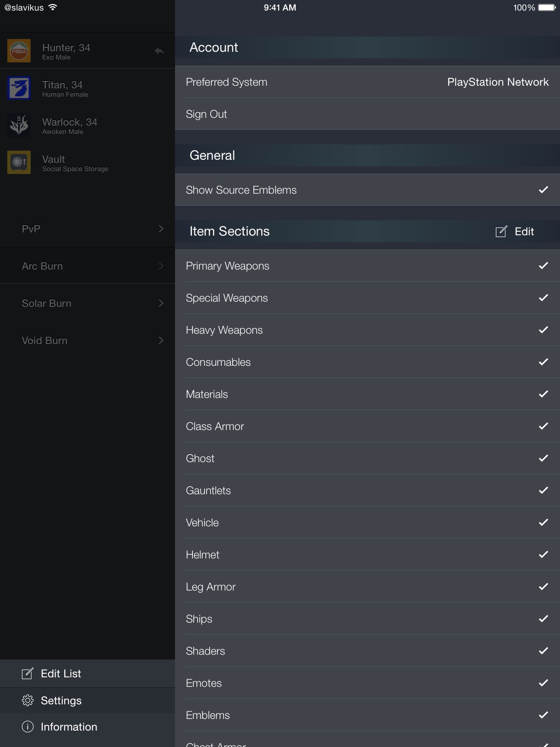Viewport: 560px width, 747px height.
Task: Change Preferred System from PlayStation Network
Action: pyautogui.click(x=497, y=82)
